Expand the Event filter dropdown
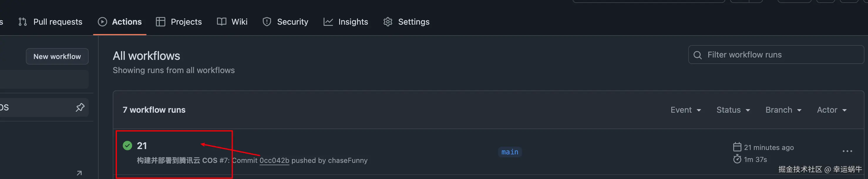 point(685,110)
